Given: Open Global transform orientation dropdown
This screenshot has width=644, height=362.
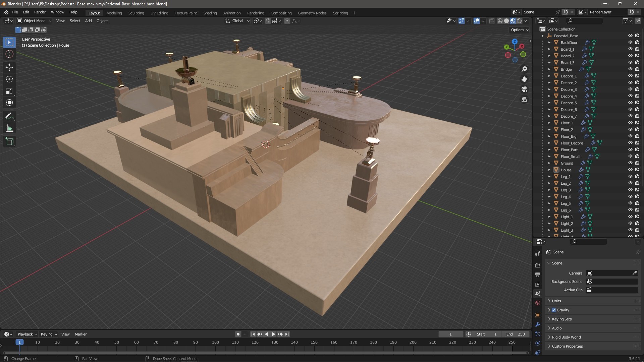Looking at the screenshot, I should [237, 21].
